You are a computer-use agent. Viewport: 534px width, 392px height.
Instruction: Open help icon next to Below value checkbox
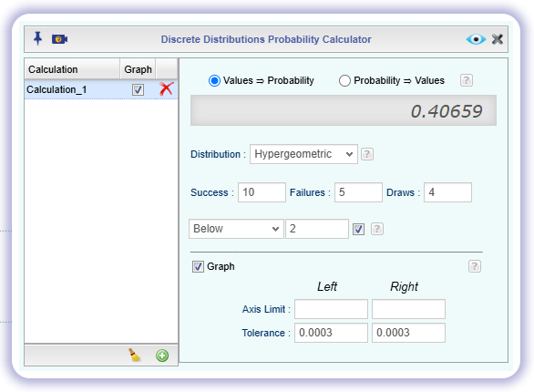point(376,229)
